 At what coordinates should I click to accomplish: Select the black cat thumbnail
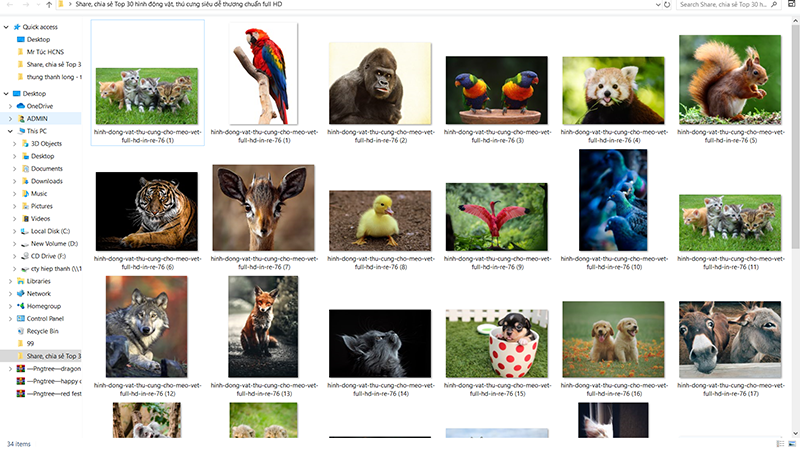pyautogui.click(x=380, y=343)
